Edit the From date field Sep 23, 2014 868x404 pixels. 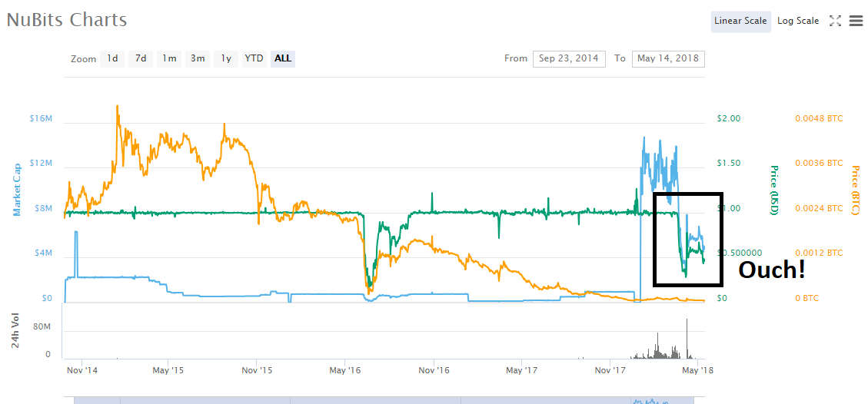[570, 58]
